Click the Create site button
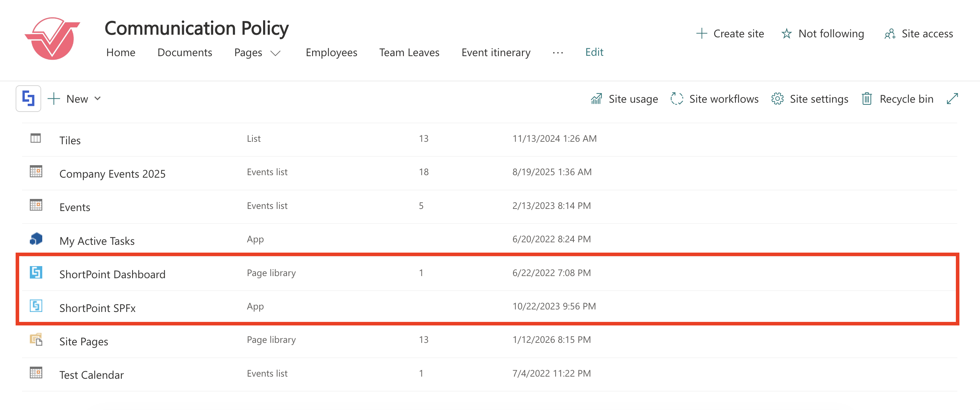The height and width of the screenshot is (410, 980). tap(730, 34)
